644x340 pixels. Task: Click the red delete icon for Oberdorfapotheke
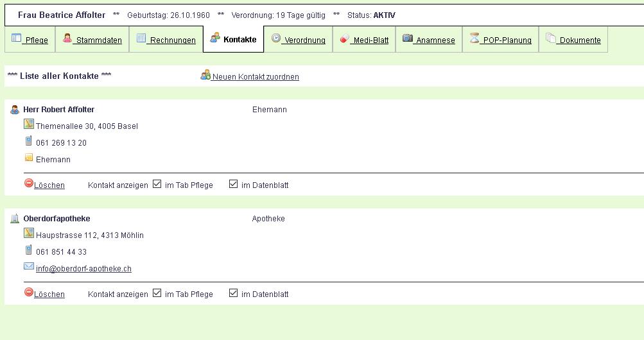click(28, 293)
